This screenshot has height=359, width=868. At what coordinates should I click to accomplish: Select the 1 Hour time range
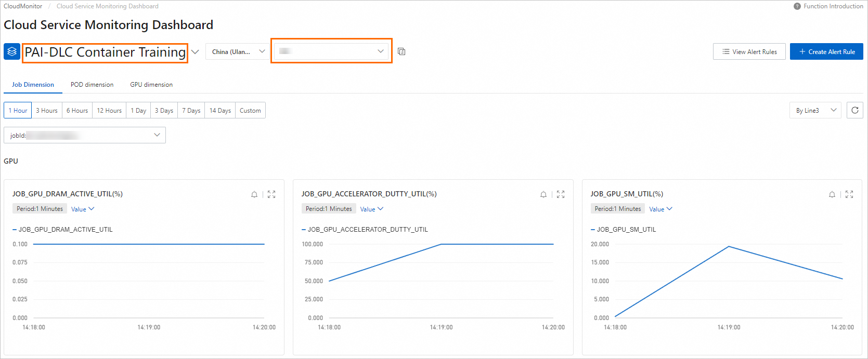tap(18, 110)
